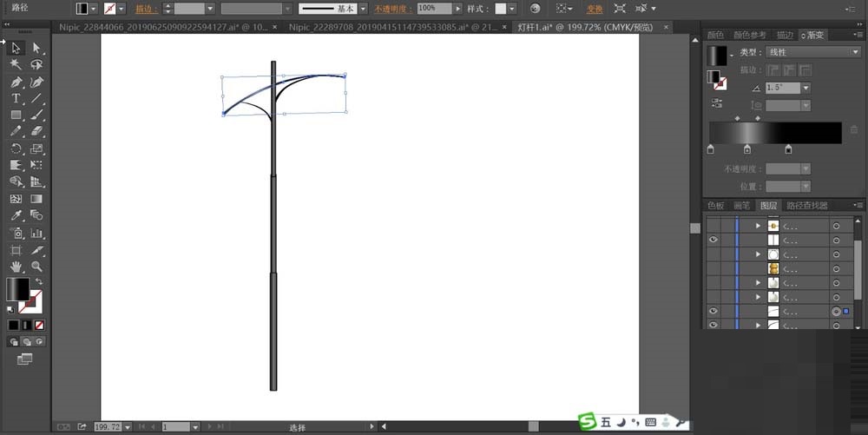Select the Direct Selection (white arrow) tool
Image resolution: width=868 pixels, height=435 pixels.
coord(36,48)
